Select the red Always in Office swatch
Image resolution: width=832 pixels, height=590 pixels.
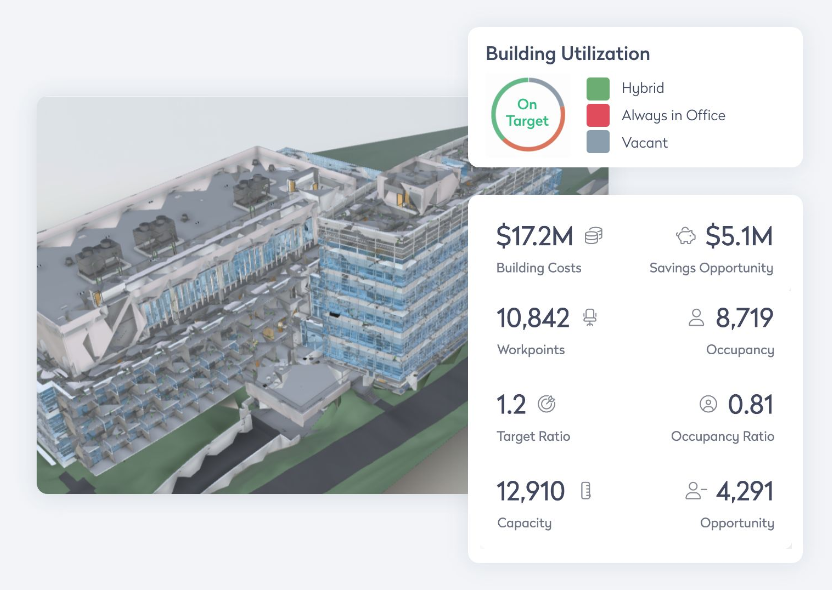click(598, 116)
